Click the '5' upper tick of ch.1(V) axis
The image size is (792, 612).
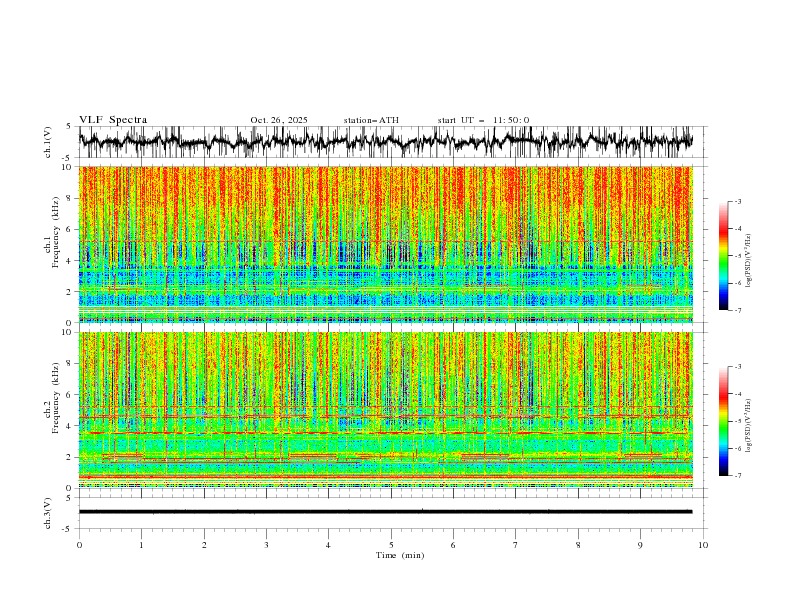click(x=69, y=127)
